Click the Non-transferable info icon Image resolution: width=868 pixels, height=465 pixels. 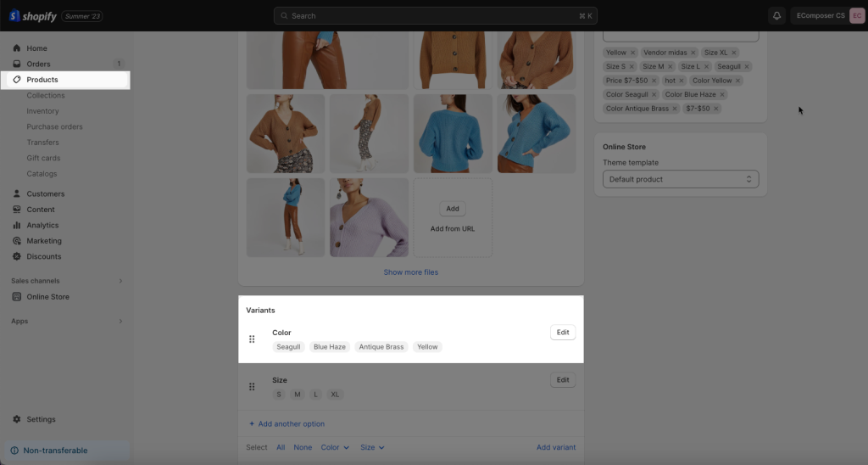[x=14, y=451]
